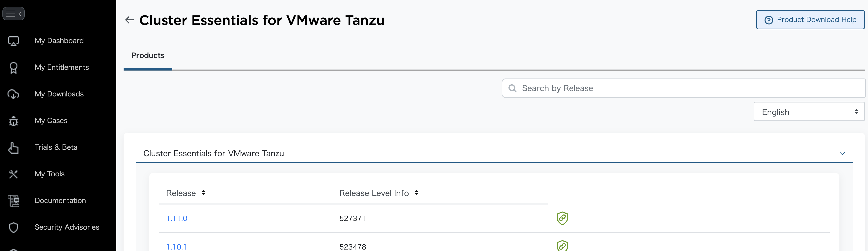Screen dimensions: 868x251
Task: Select the Products tab
Action: 148,55
